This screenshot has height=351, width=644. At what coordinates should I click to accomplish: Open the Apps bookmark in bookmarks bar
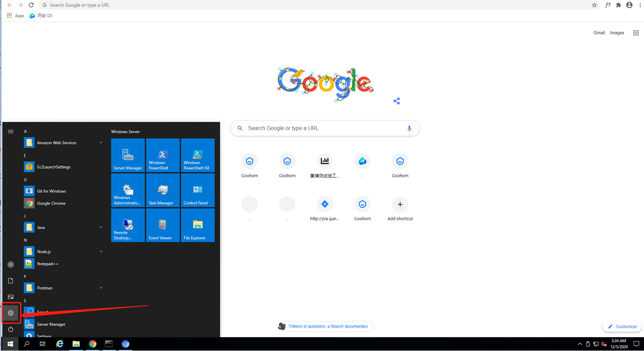(x=16, y=15)
